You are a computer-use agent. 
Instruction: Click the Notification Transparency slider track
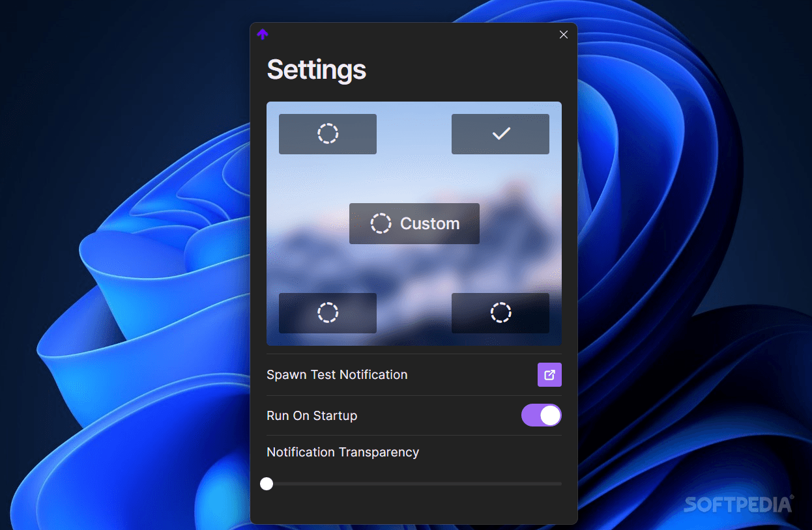[x=414, y=484]
